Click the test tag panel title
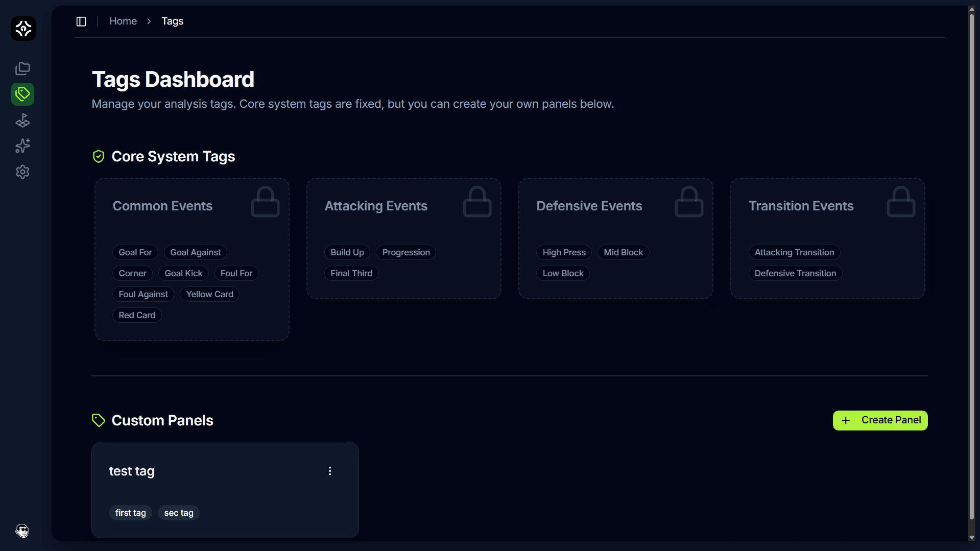980x551 pixels. pyautogui.click(x=132, y=471)
